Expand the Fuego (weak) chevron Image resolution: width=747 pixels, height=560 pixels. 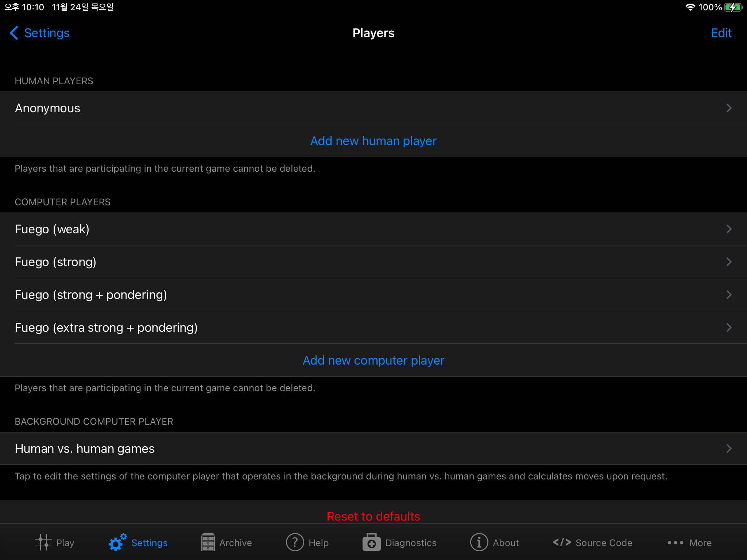click(x=728, y=229)
